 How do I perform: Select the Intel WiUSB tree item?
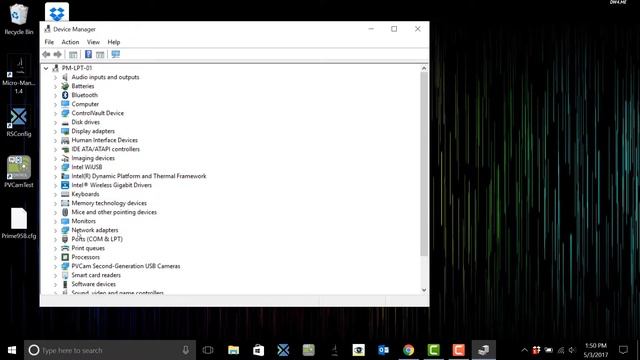point(87,167)
